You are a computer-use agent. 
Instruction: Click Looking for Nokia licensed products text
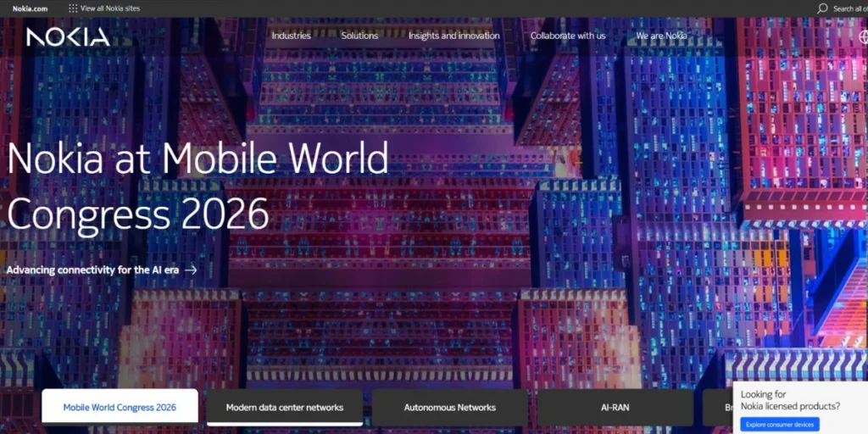(790, 400)
